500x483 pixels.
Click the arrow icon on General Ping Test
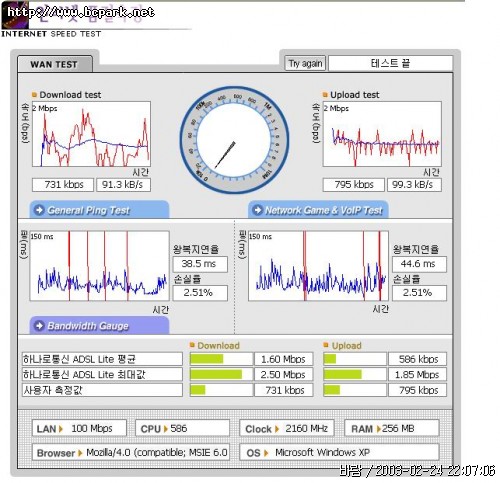[x=39, y=210]
